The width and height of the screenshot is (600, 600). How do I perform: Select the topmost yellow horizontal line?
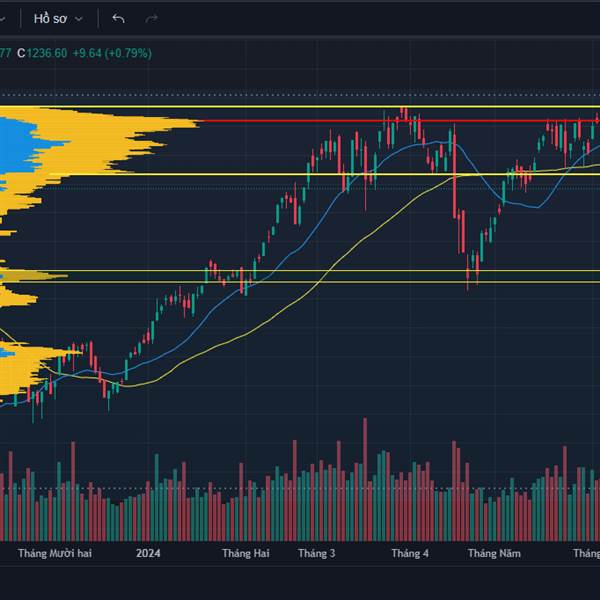(300, 106)
